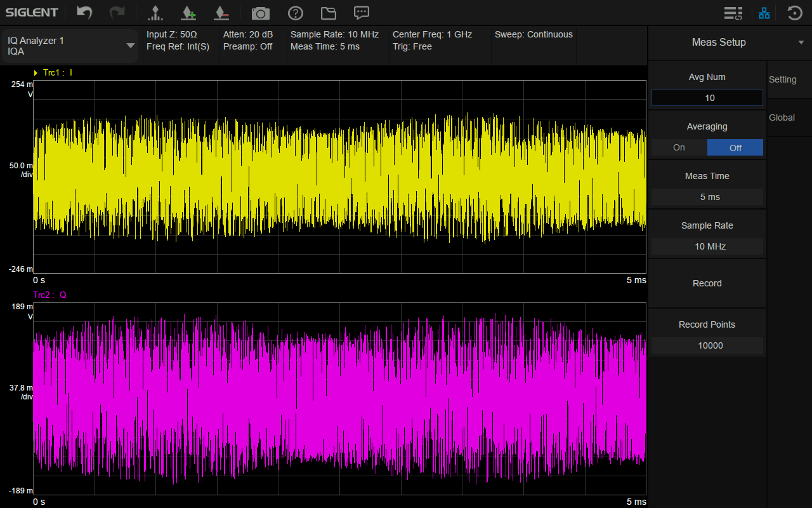Click the Record Points value 10000
Image resolution: width=812 pixels, height=508 pixels.
click(x=707, y=345)
